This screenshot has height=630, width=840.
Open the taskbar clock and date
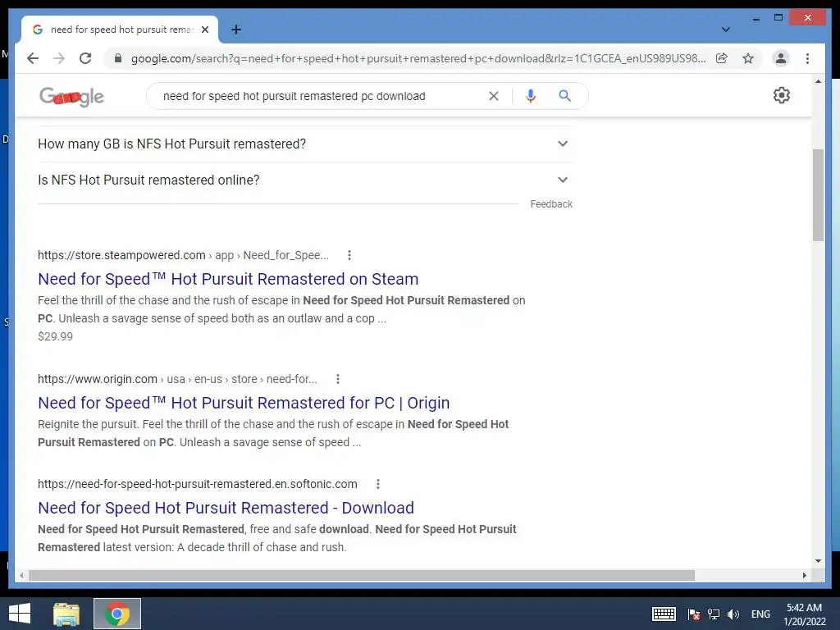805,614
